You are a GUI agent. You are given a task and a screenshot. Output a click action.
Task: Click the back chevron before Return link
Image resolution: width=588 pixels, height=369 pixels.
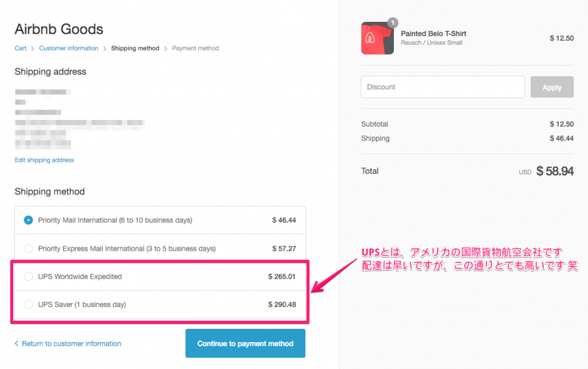click(17, 343)
